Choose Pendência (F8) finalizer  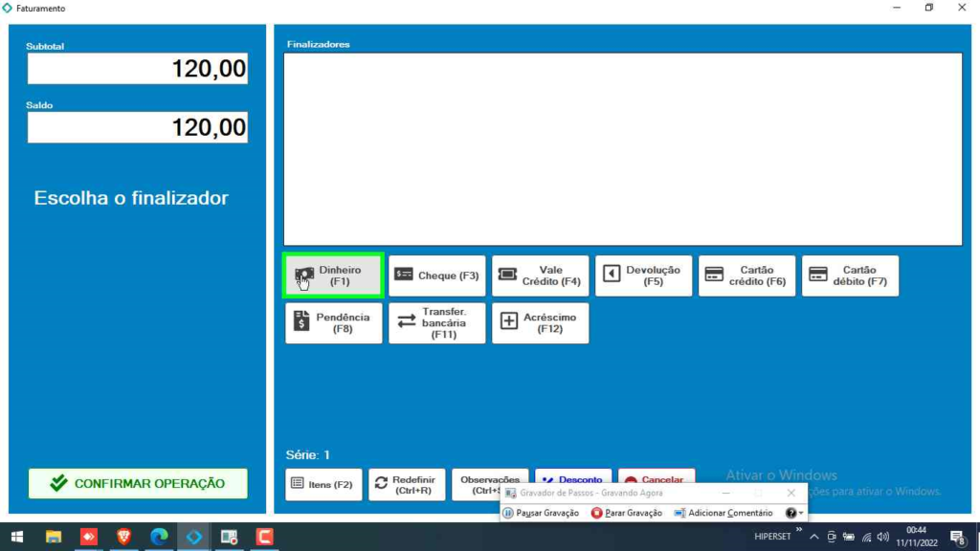pos(333,323)
